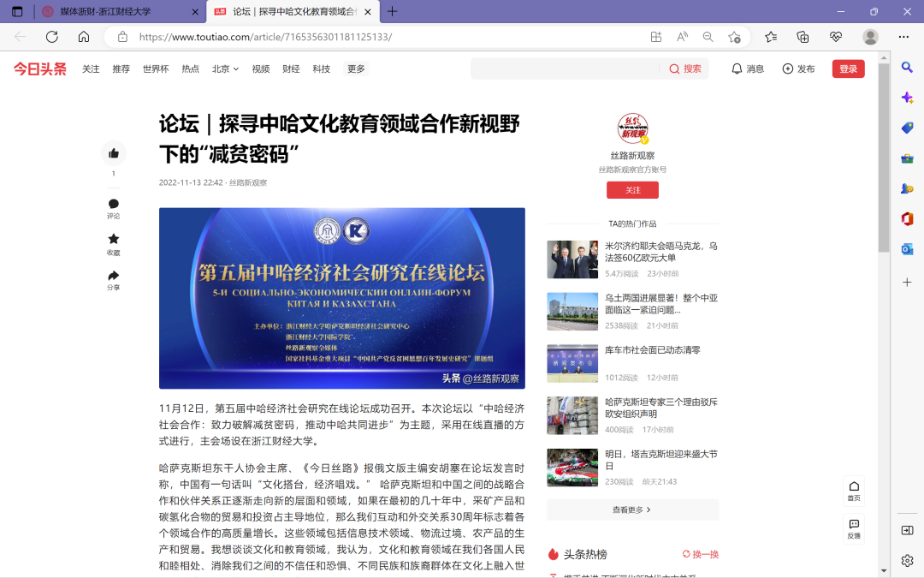
Task: Expand 查看更多 hot works
Action: 632,509
